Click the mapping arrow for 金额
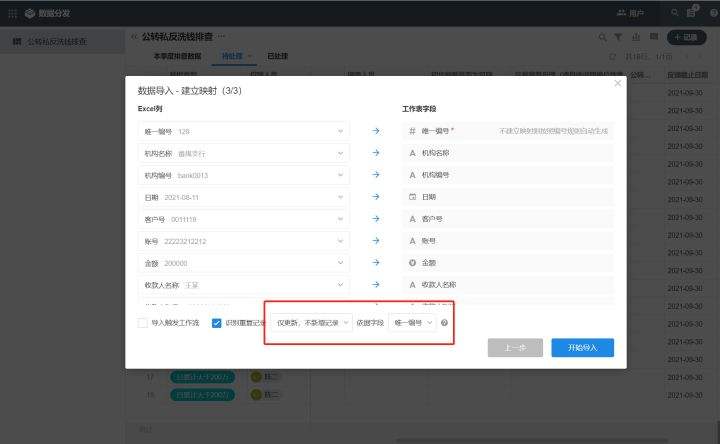 (376, 263)
